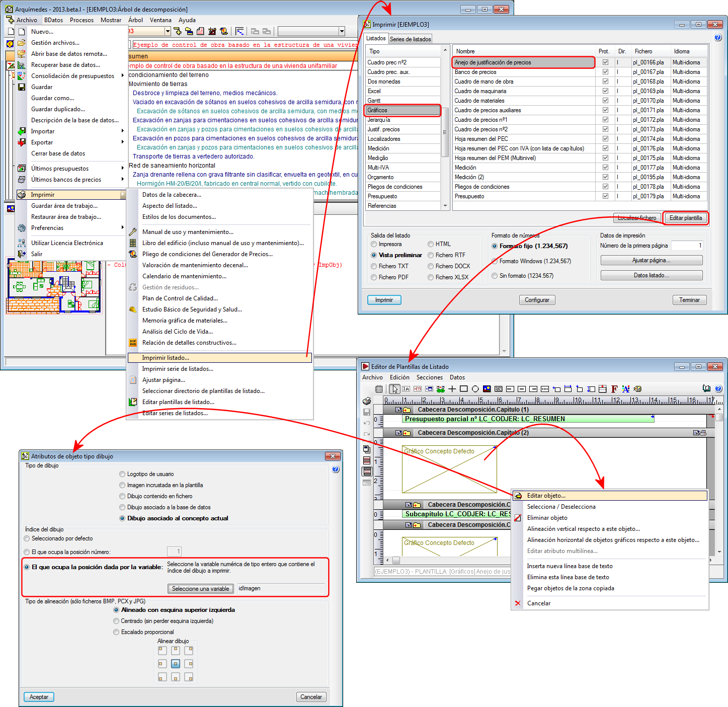Click Configurar in Imprimir dialog
728x707 pixels.
click(x=537, y=300)
